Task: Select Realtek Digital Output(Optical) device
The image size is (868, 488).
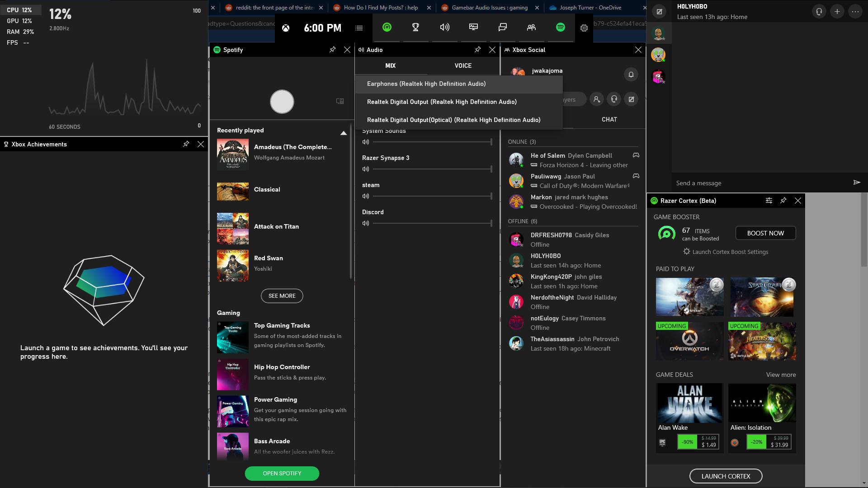Action: click(x=459, y=120)
